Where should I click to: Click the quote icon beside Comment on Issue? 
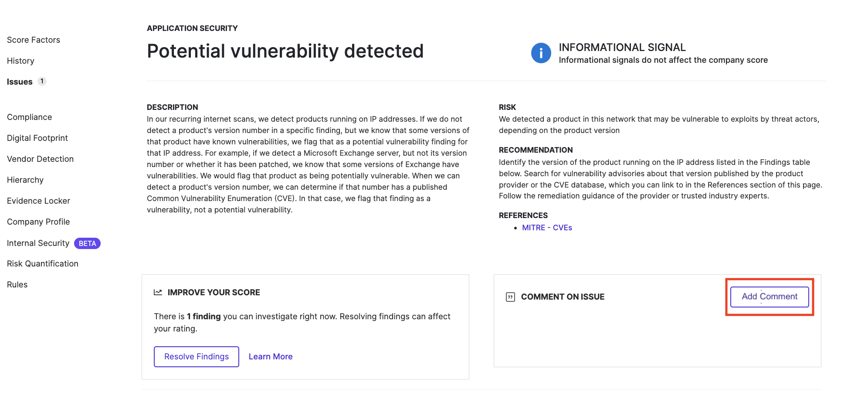(x=510, y=297)
